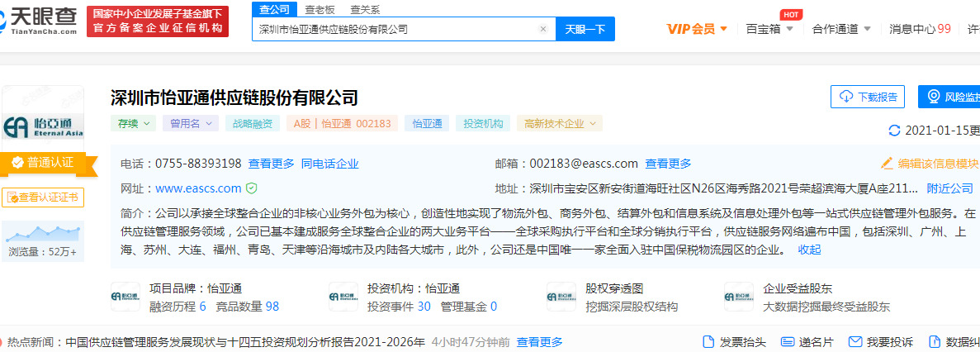
Task: Select the 查公司 search tab
Action: (274, 9)
